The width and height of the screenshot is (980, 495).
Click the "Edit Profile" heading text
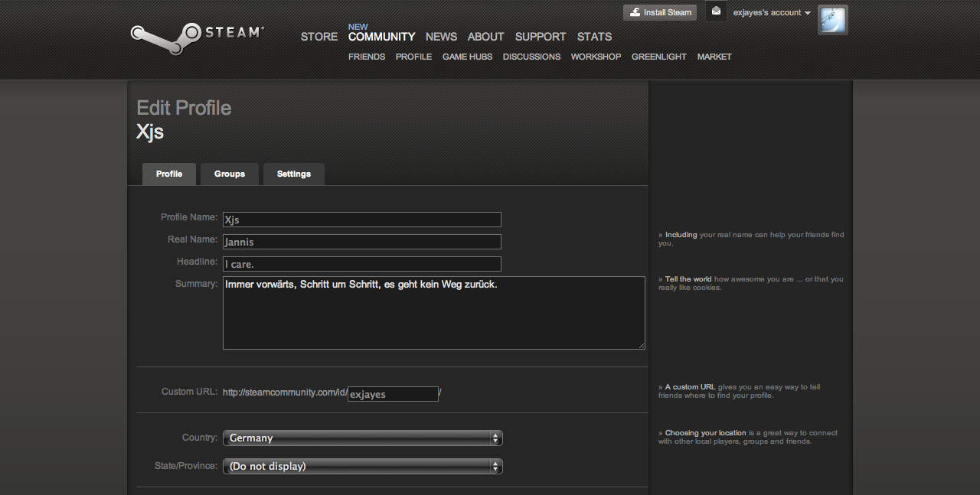click(184, 108)
